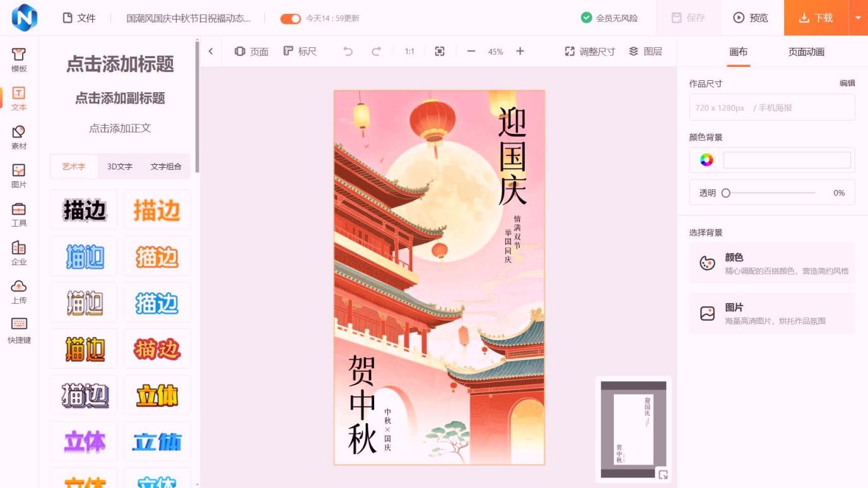868x488 pixels.
Task: Open the 图层 layers panel
Action: click(645, 52)
